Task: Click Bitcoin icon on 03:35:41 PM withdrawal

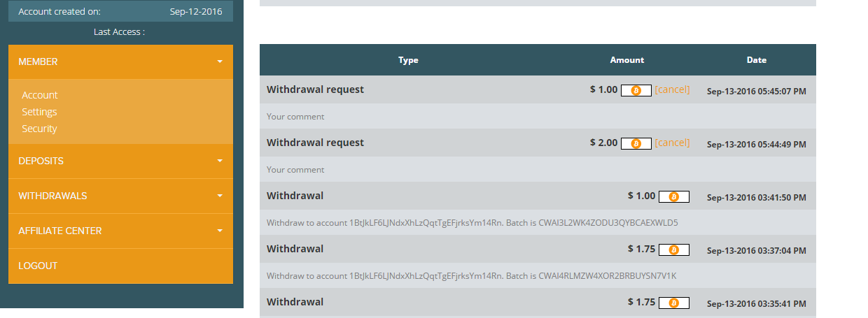Action: [x=673, y=303]
